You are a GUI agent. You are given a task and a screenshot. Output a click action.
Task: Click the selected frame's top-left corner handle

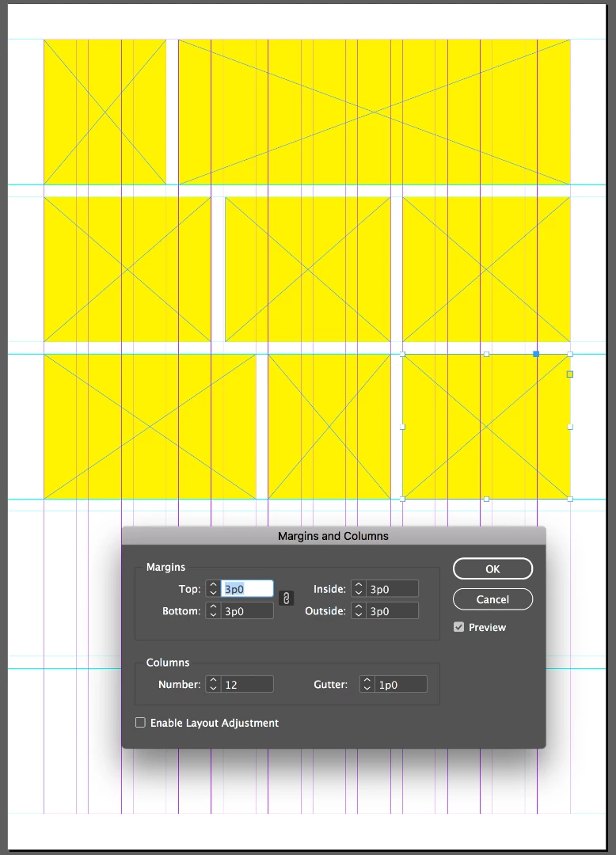403,354
